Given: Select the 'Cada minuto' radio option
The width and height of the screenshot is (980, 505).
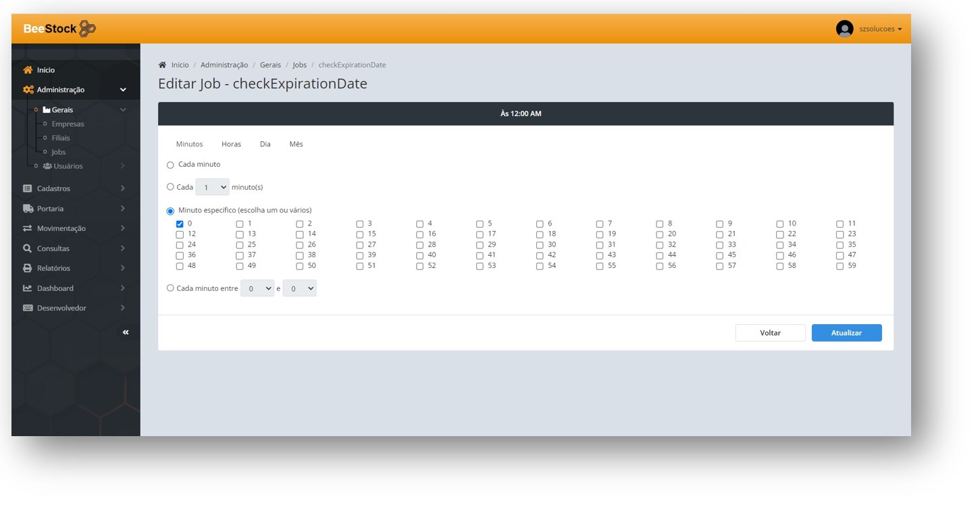Looking at the screenshot, I should 170,165.
